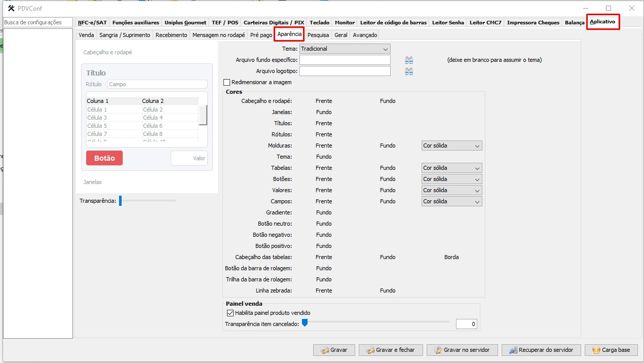Open Pré pago sub-tab
The height and width of the screenshot is (363, 644).
coord(261,35)
